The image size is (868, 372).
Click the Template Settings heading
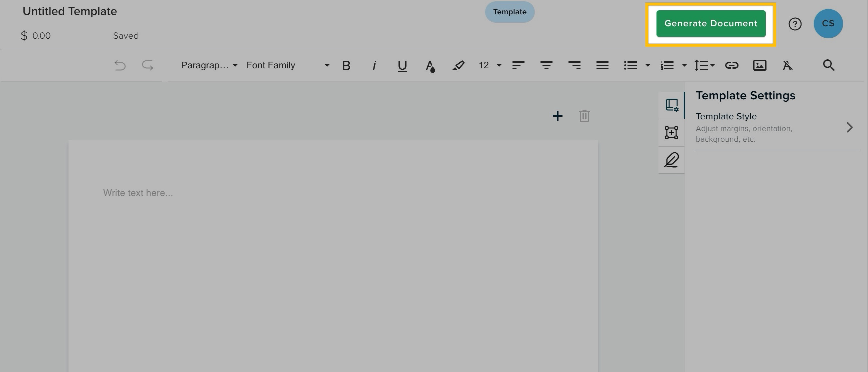pos(745,96)
